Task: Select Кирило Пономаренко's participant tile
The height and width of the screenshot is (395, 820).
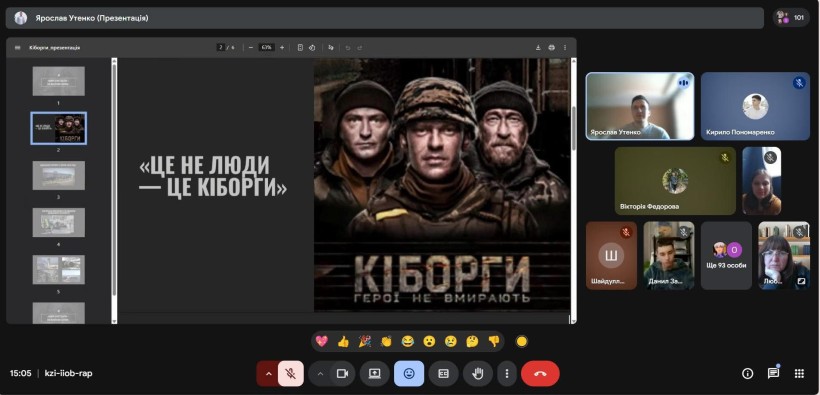Action: [755, 106]
